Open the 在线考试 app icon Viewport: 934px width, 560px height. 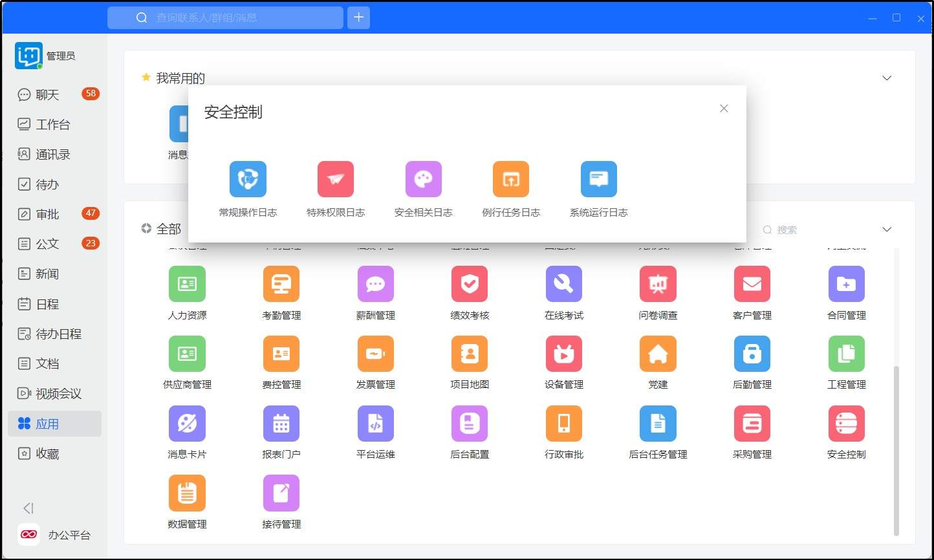[x=563, y=285]
